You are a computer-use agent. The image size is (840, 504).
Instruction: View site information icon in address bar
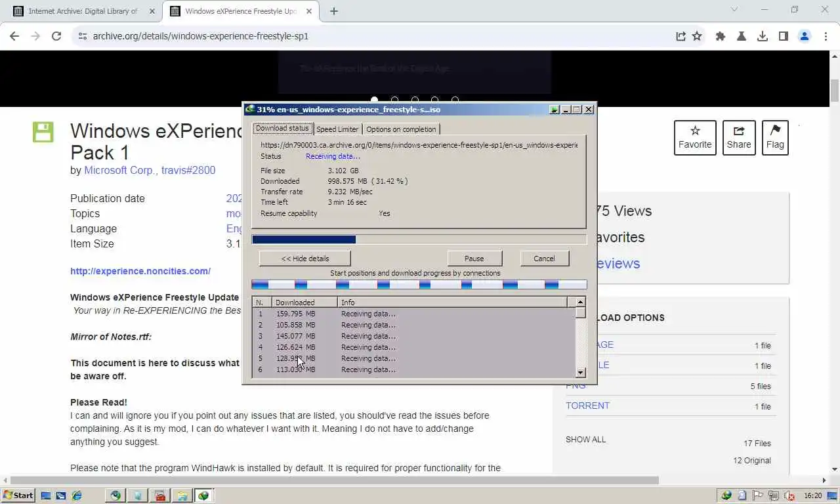tap(82, 36)
